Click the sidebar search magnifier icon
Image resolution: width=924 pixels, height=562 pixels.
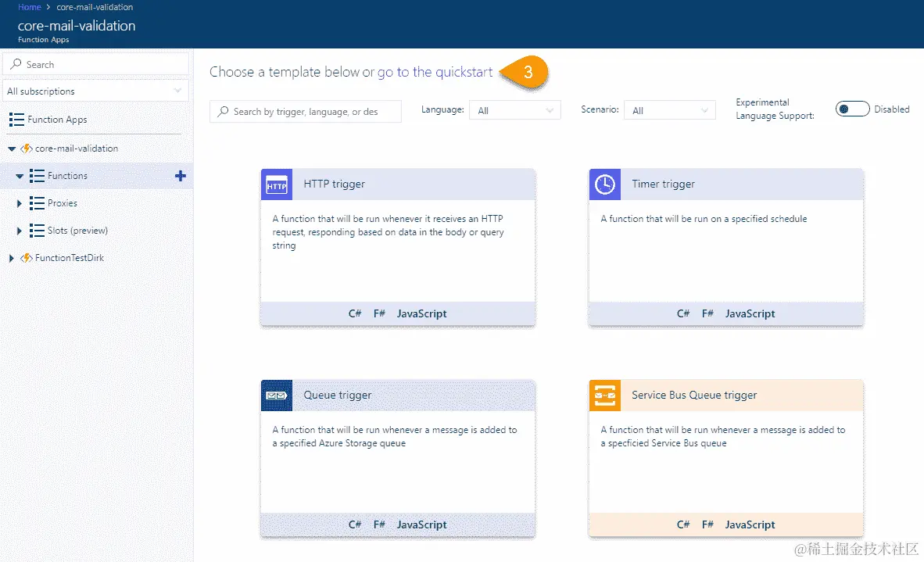pos(16,63)
